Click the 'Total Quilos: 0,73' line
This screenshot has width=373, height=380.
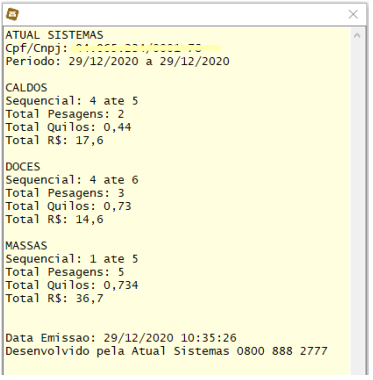coord(69,206)
